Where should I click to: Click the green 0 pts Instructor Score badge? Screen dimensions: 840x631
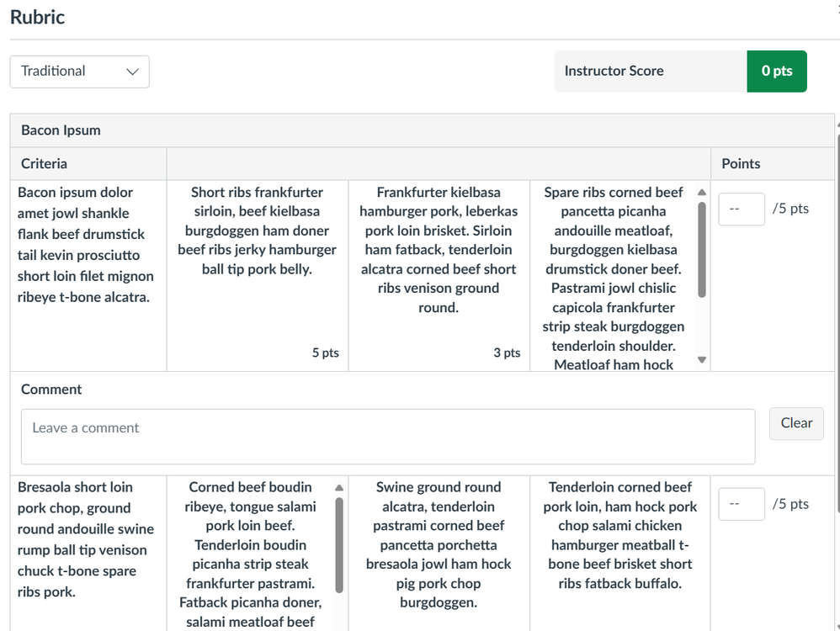pos(776,72)
